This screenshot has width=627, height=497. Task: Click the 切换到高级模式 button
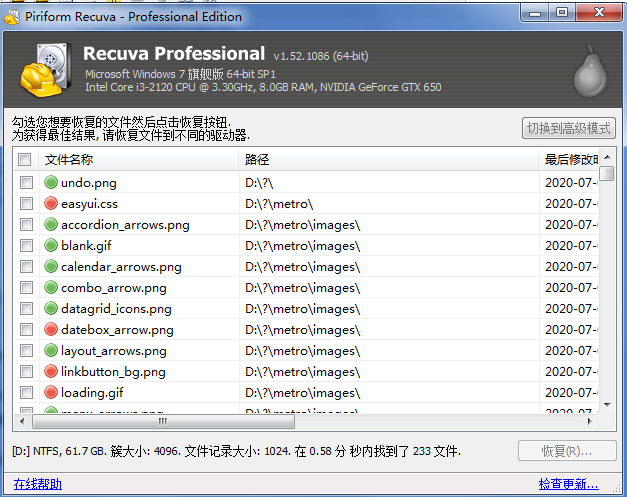(x=569, y=128)
